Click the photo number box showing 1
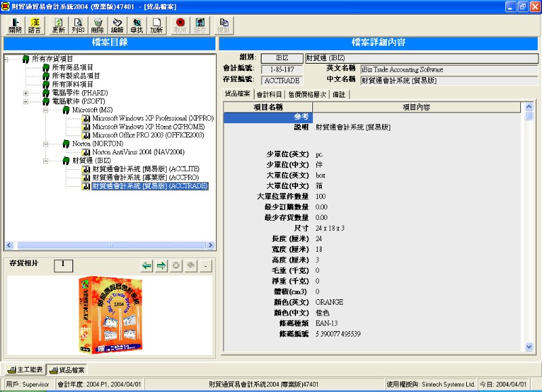The height and width of the screenshot is (392, 542). coord(63,265)
